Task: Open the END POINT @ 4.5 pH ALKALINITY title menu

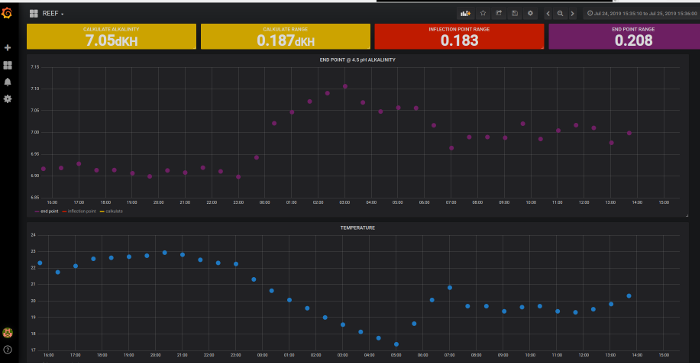Action: pyautogui.click(x=358, y=60)
